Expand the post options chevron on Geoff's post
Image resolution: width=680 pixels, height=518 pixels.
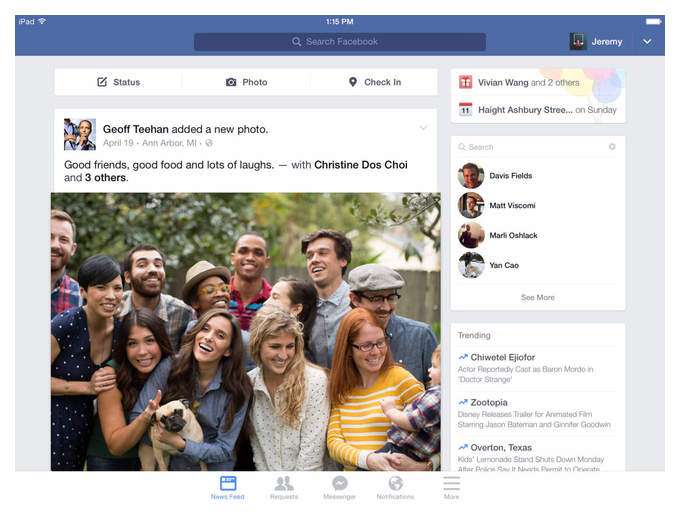[423, 128]
